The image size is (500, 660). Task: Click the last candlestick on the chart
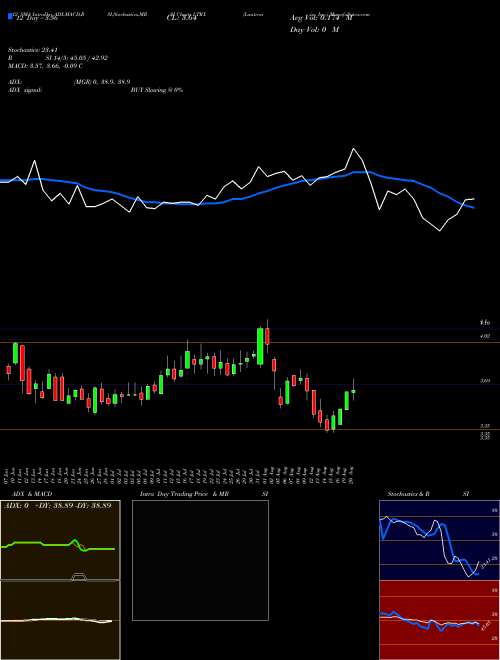[x=354, y=390]
